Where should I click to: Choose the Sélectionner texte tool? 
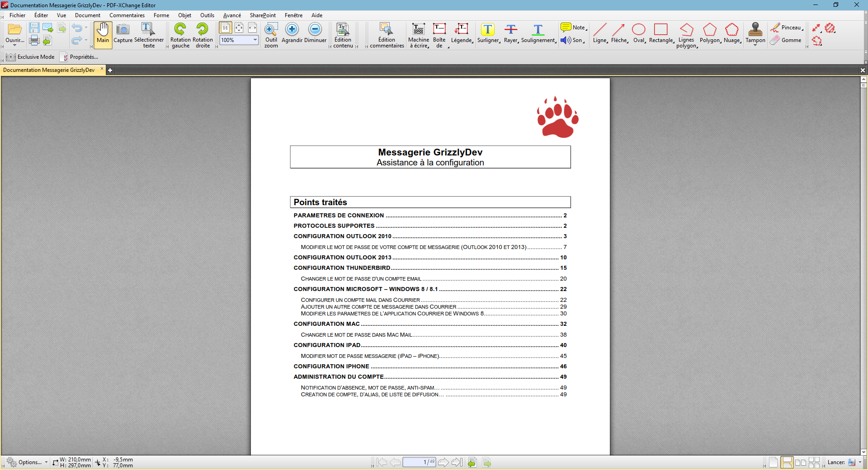click(x=149, y=35)
